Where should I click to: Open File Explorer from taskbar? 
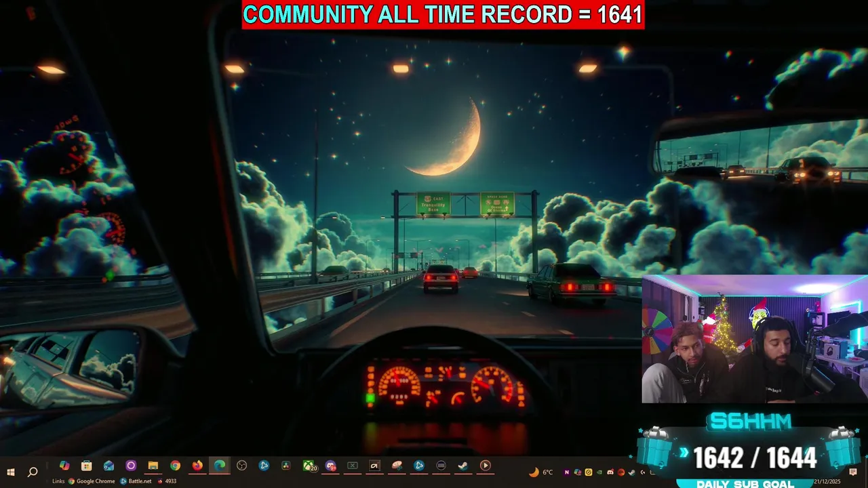click(x=153, y=466)
